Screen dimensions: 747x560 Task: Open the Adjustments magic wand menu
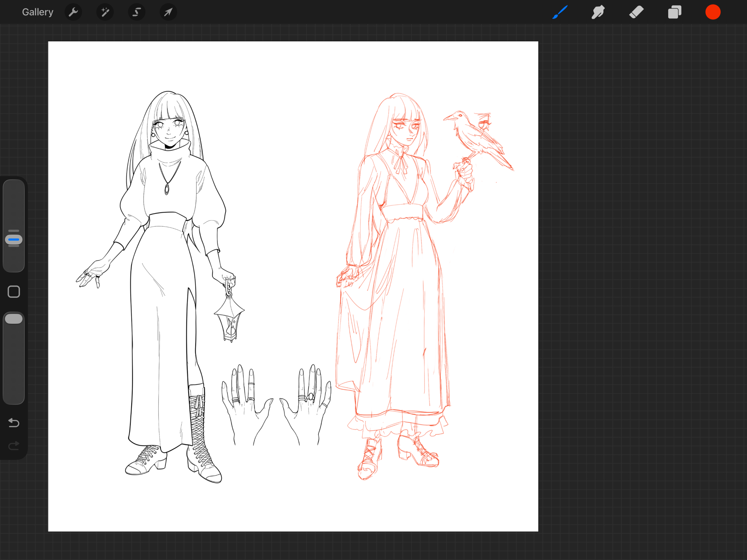105,12
